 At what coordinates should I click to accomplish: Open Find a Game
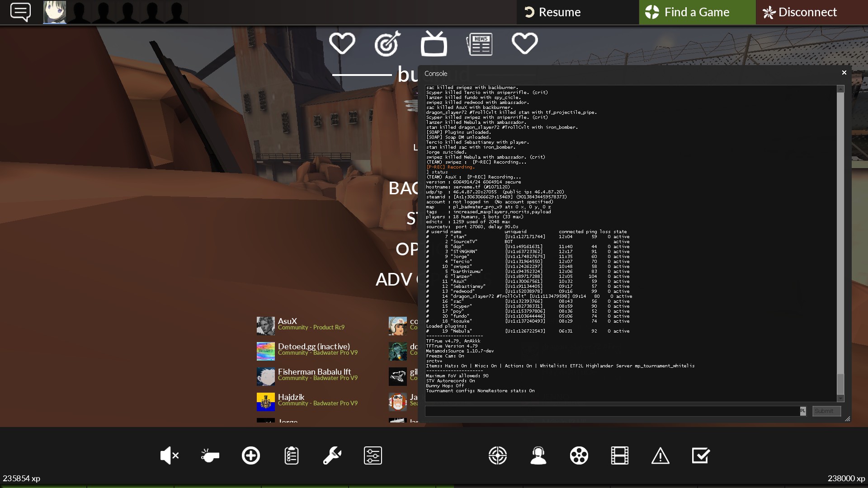click(697, 12)
